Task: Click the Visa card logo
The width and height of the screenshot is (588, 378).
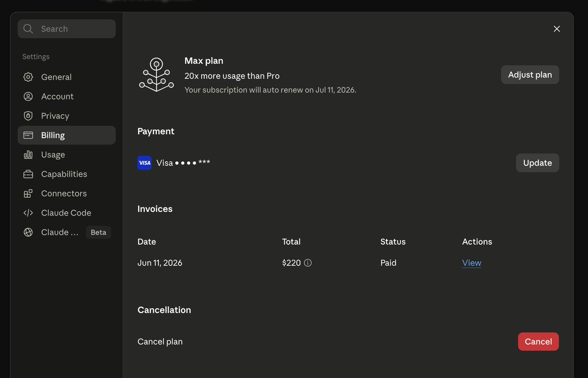Action: pos(145,163)
